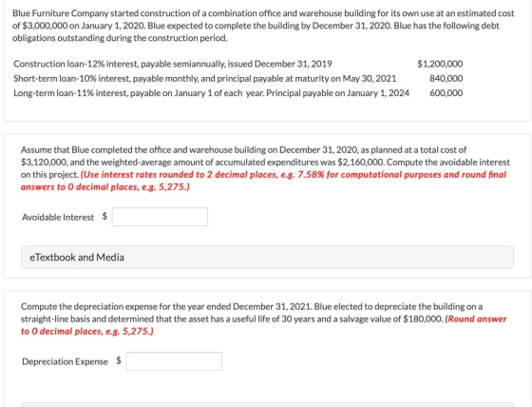Click the Short-term loan-10% interest row
The image size is (532, 407).
(x=237, y=79)
